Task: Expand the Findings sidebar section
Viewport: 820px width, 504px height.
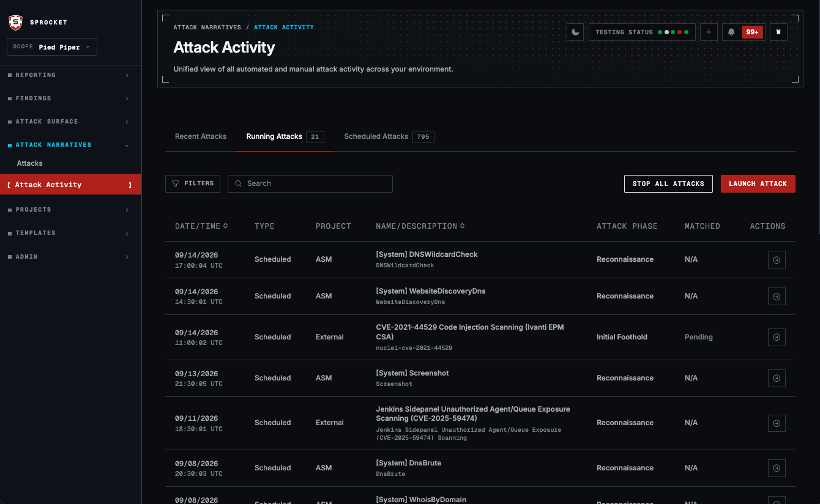Action: click(x=70, y=98)
